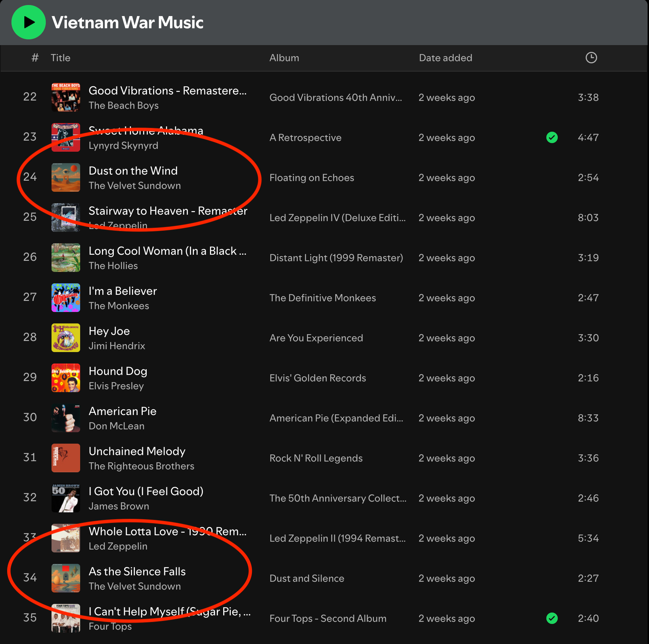Open album Four Tops - Second Album
The width and height of the screenshot is (649, 644).
[328, 619]
